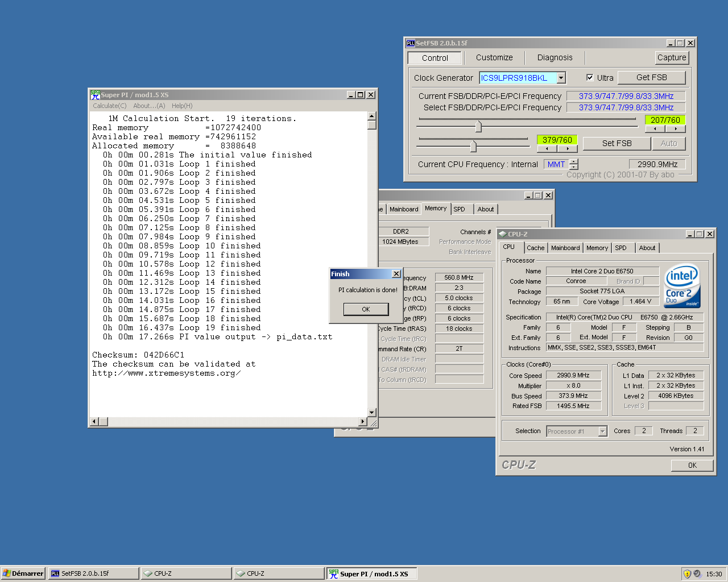This screenshot has width=728, height=582.
Task: Switch to Super PI / mod1.5 XS taskbar button
Action: [372, 573]
